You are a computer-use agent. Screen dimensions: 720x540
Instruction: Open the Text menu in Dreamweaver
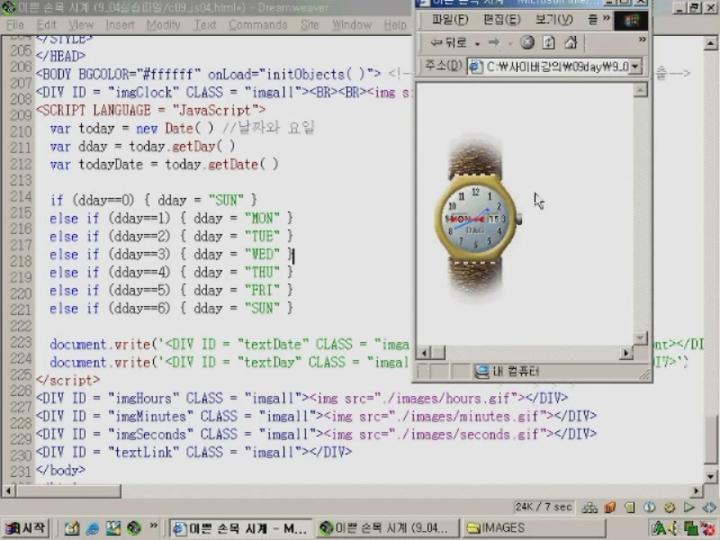[x=205, y=25]
